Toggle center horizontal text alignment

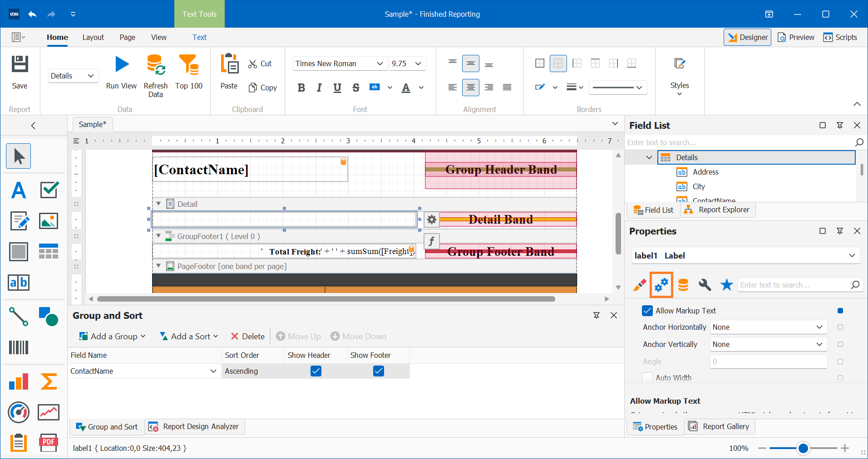pyautogui.click(x=471, y=87)
